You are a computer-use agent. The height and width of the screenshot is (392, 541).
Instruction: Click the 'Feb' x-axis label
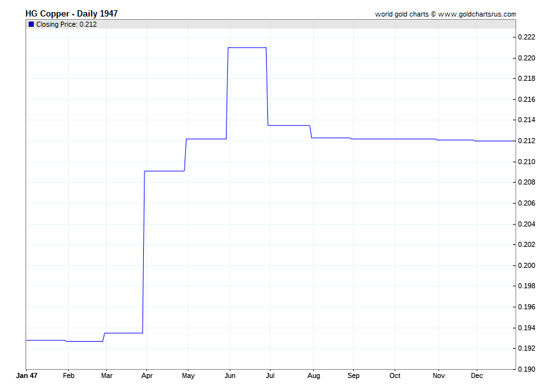69,375
